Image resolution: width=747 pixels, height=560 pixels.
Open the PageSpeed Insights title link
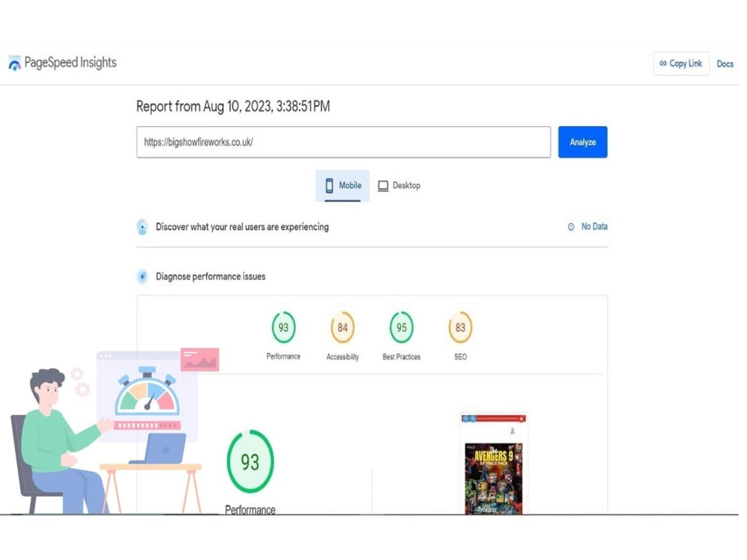pyautogui.click(x=70, y=63)
